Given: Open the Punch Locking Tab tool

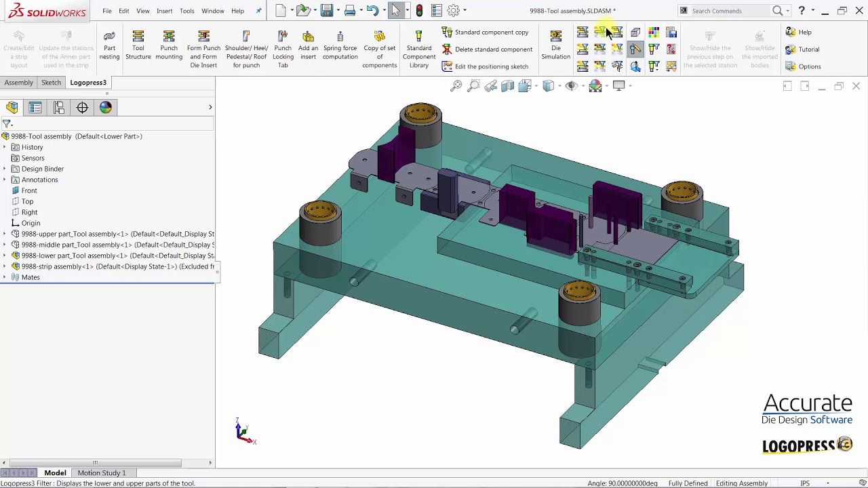Looking at the screenshot, I should click(283, 49).
